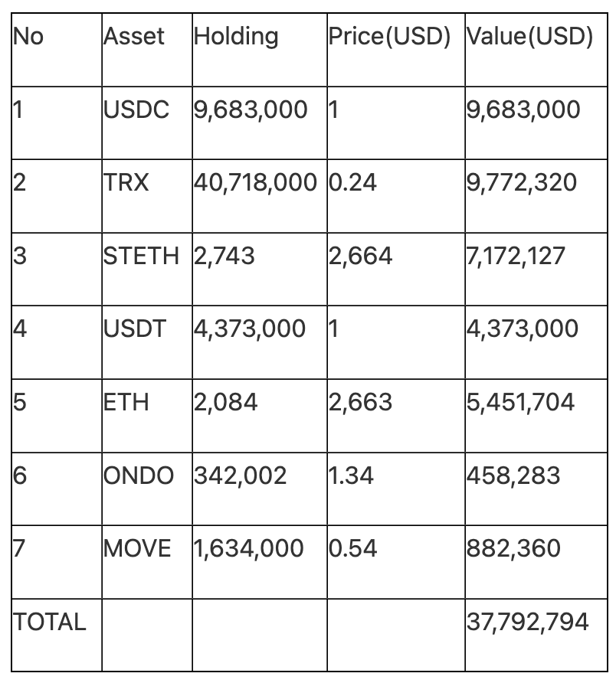Screen dimensions: 616x683
Task: Click the STETH price 2,664
Action: (x=360, y=257)
